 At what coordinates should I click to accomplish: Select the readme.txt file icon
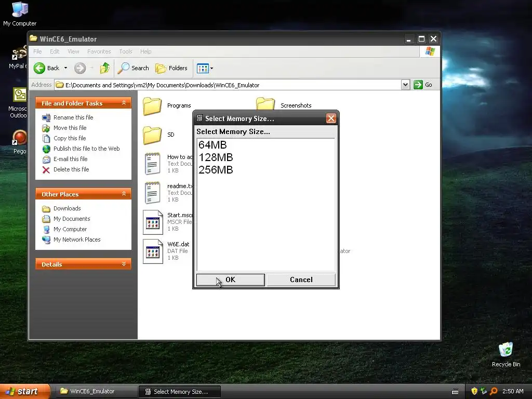pos(152,193)
